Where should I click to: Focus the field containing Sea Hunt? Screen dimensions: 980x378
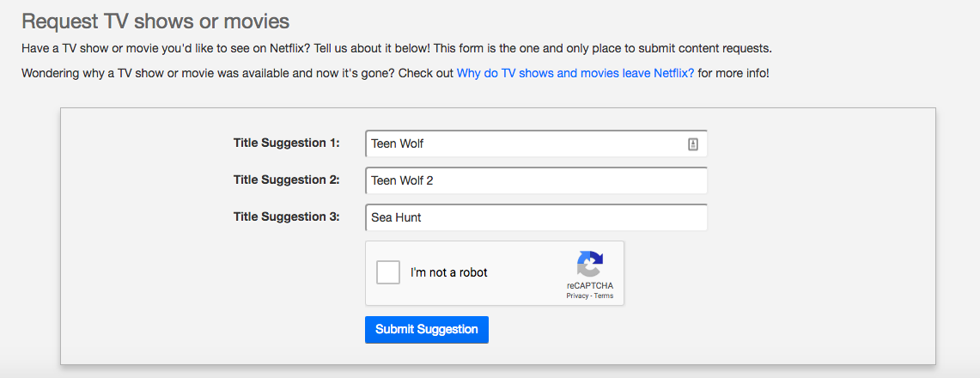click(x=536, y=217)
